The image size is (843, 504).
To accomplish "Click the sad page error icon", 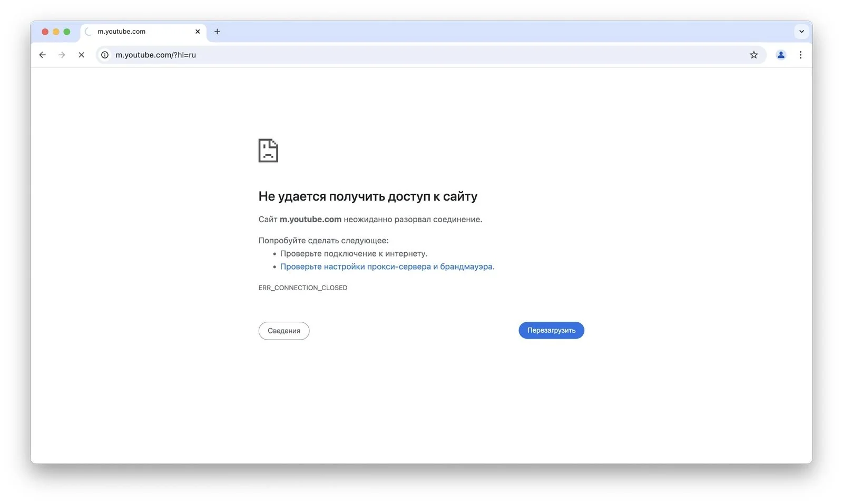I will (268, 151).
